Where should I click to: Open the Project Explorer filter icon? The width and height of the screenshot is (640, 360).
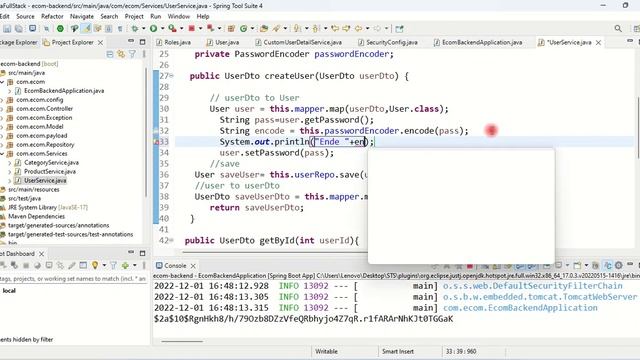[132, 54]
